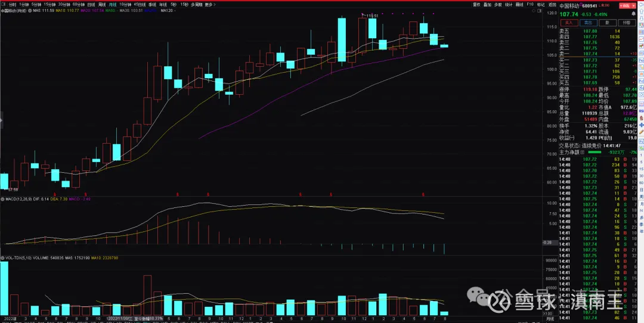Open the 叠加 overlay menu

(x=488, y=5)
